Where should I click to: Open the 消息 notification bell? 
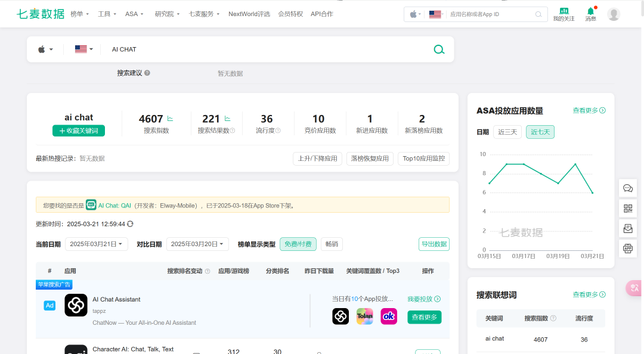tap(590, 14)
